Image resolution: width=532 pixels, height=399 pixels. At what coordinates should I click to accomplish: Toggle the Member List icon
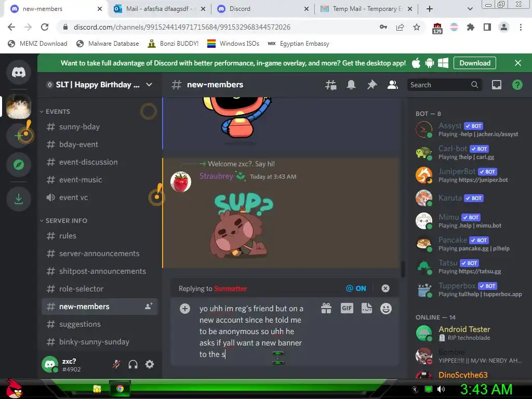pos(393,85)
